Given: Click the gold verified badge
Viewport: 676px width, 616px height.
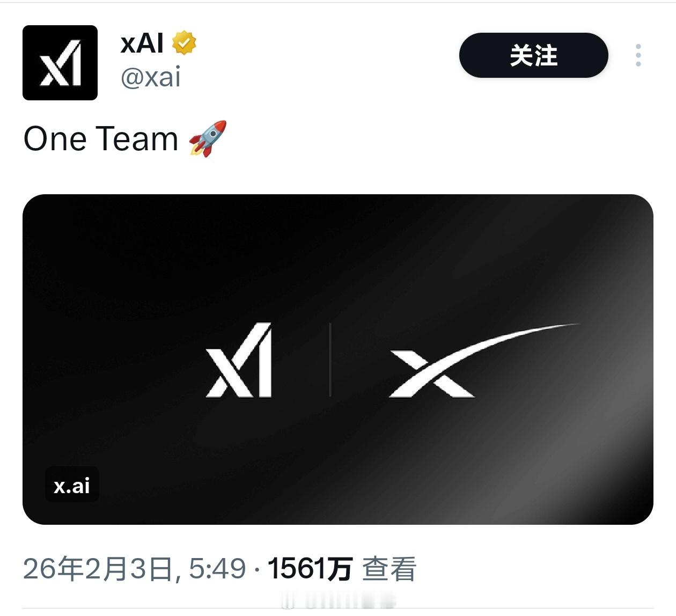Looking at the screenshot, I should click(184, 43).
